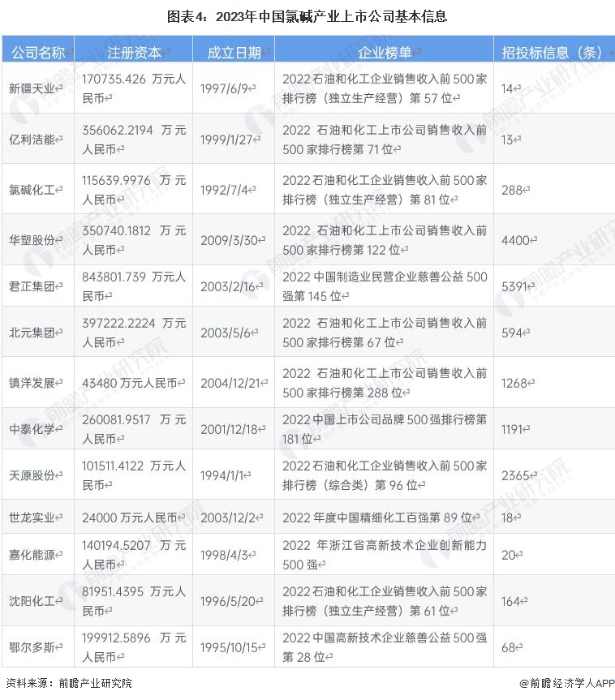This screenshot has height=700, width=615.
Task: Select the company name 世龙实业
Action: [32, 517]
